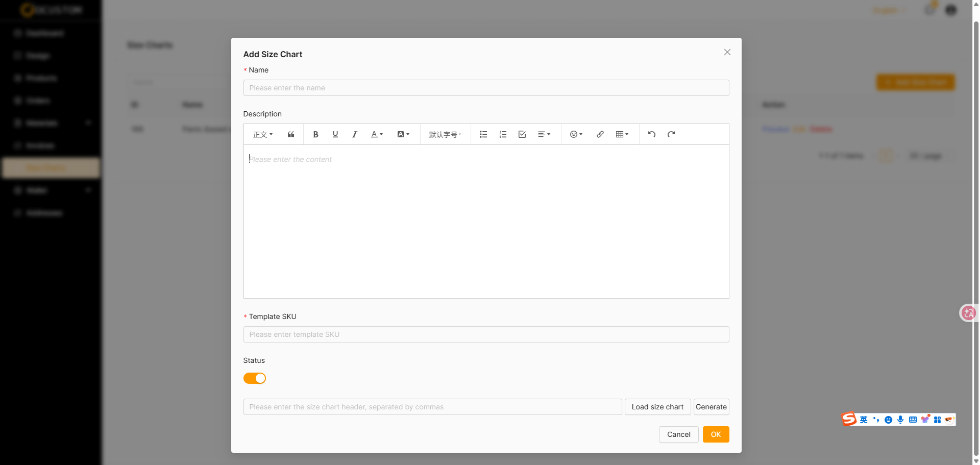Expand the text alignment dropdown

point(544,134)
